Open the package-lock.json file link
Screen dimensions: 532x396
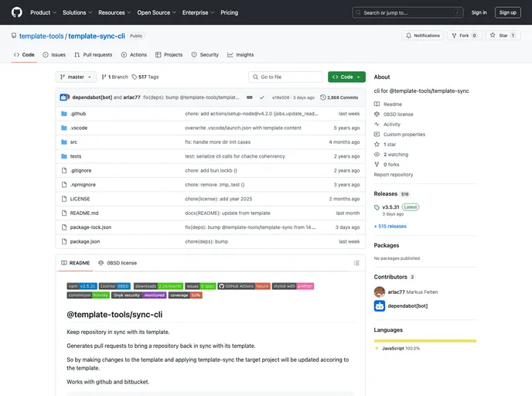tap(90, 227)
